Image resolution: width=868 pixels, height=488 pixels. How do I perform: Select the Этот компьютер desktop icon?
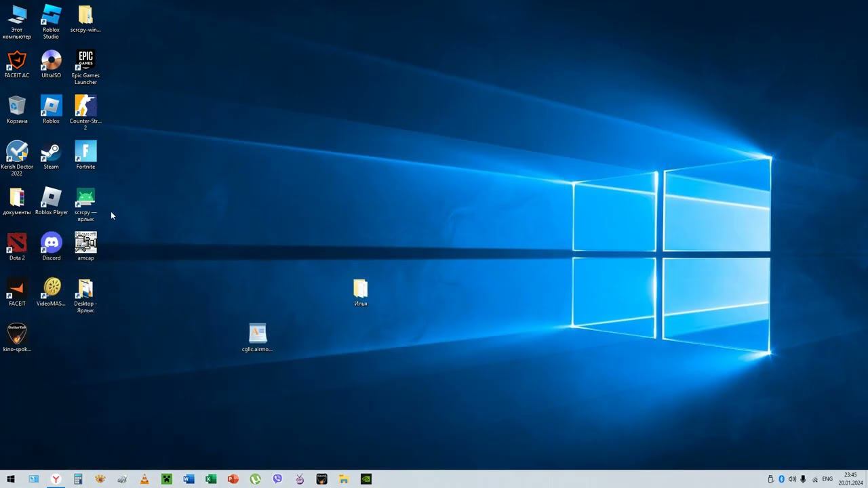tap(17, 22)
